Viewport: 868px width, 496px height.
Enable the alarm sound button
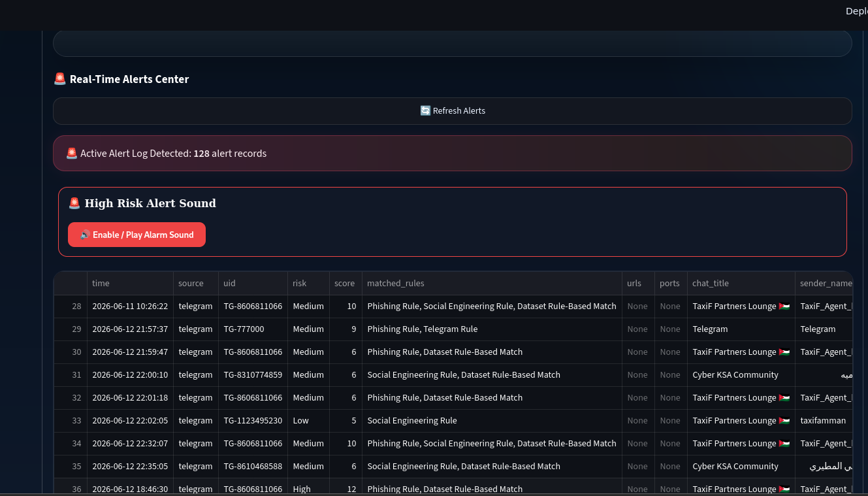click(x=137, y=235)
